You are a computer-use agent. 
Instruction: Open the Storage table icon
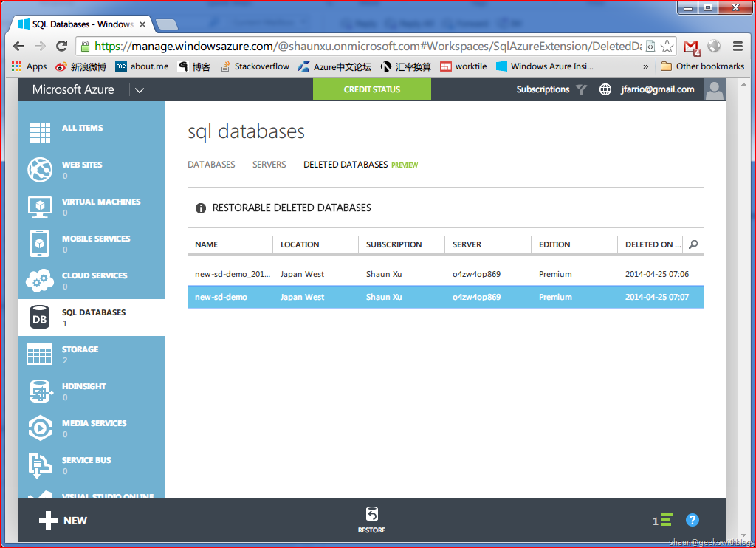[40, 355]
